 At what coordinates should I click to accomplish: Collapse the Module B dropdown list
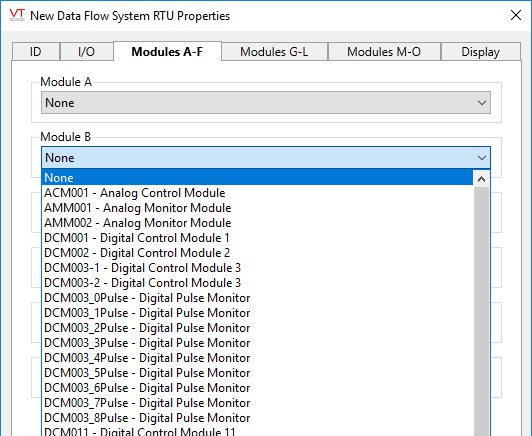[x=266, y=158]
